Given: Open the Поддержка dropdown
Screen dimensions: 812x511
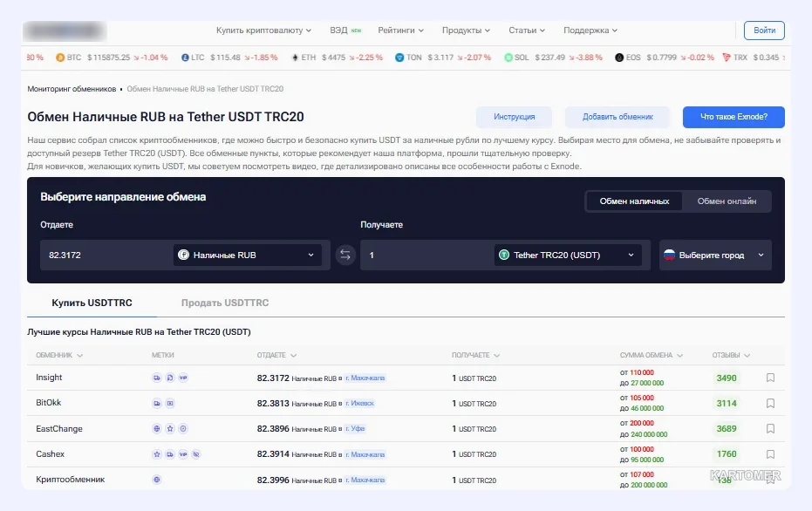Looking at the screenshot, I should pyautogui.click(x=590, y=31).
